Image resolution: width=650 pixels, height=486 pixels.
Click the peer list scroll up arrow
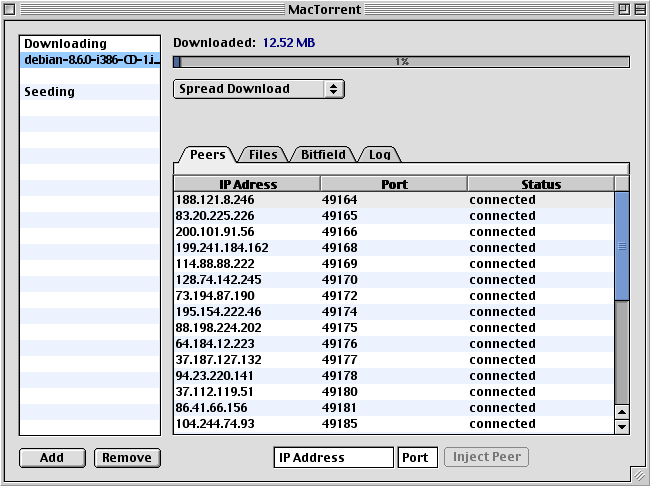coord(622,412)
